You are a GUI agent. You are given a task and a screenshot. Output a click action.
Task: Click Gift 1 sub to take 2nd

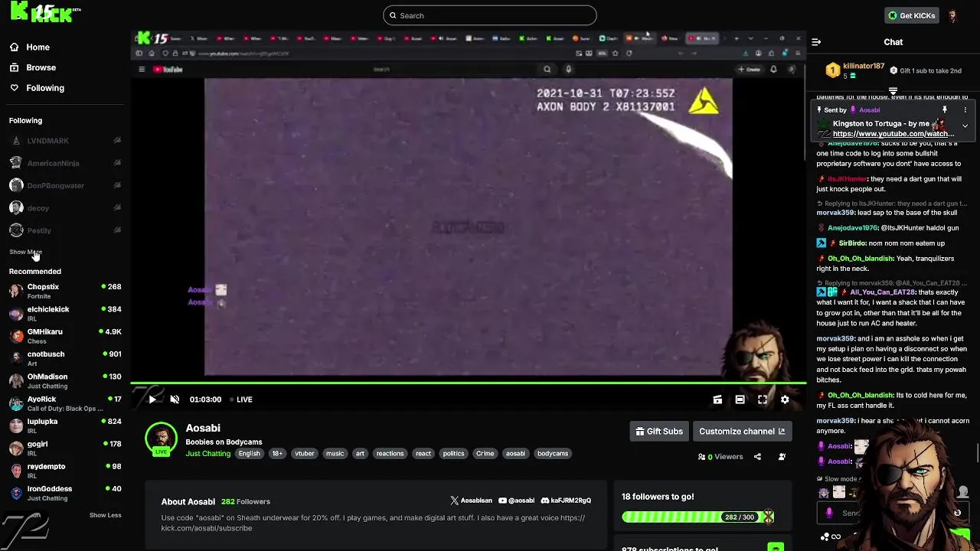(x=925, y=70)
